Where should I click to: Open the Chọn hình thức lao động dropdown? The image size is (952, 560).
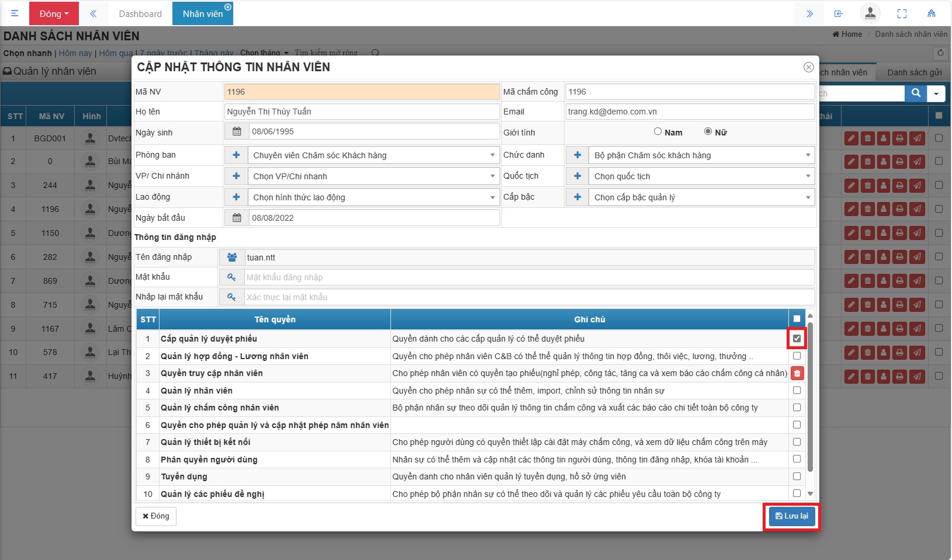point(373,197)
